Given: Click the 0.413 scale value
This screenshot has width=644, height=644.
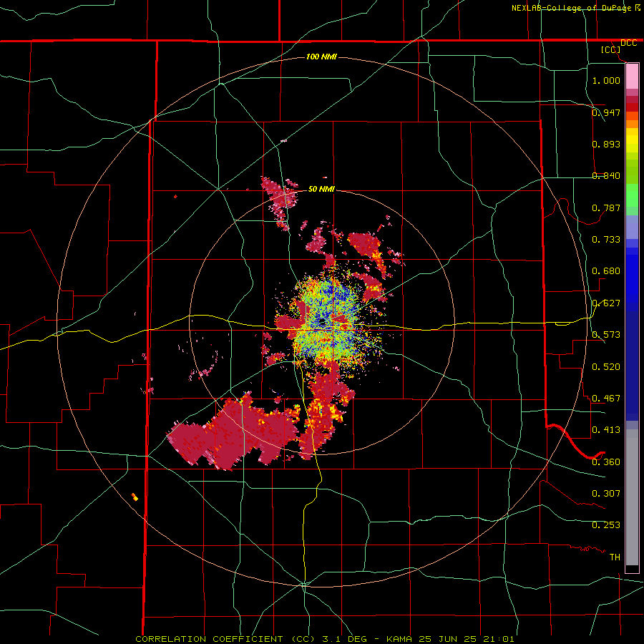Looking at the screenshot, I should pyautogui.click(x=606, y=430).
